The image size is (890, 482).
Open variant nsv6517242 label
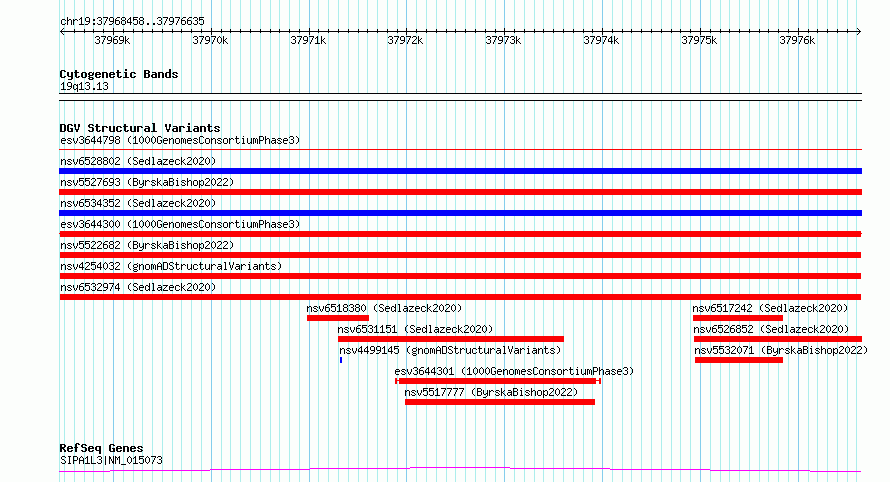click(770, 308)
